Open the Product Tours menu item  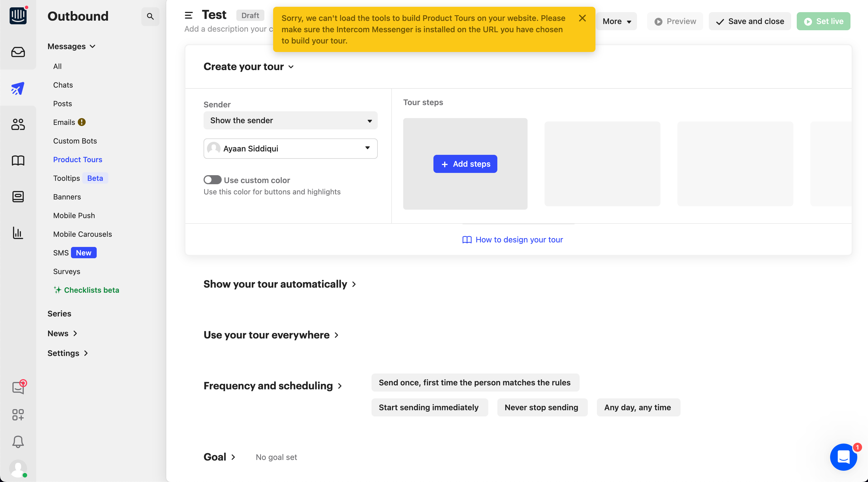point(77,159)
